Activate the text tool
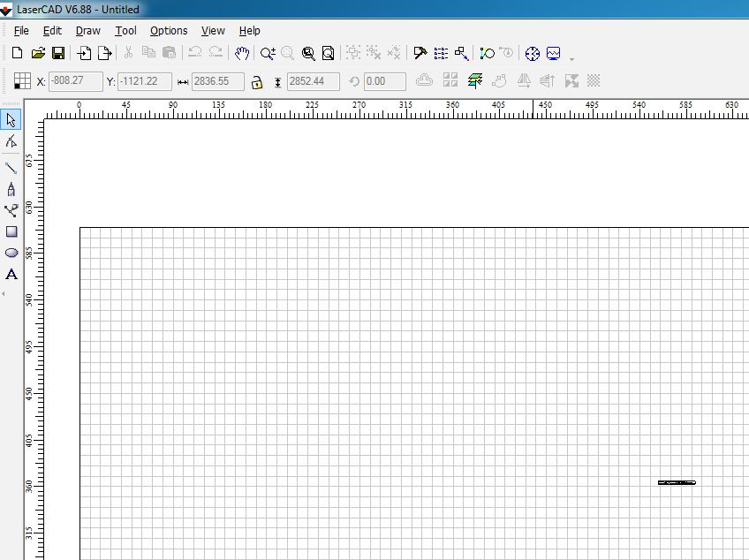 pyautogui.click(x=11, y=275)
